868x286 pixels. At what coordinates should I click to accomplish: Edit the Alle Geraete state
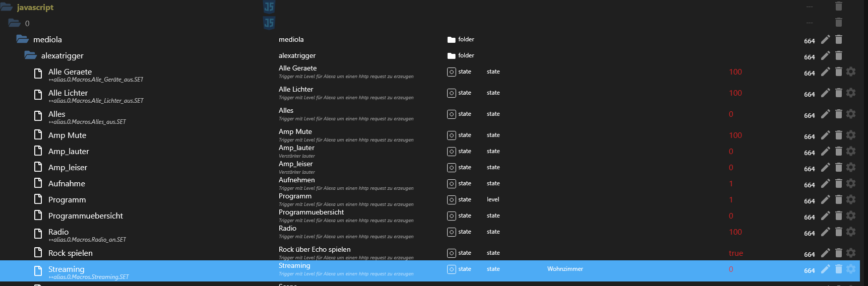(825, 71)
